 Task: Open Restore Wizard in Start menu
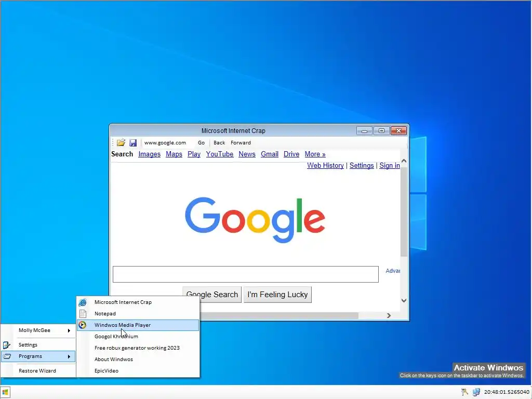coord(38,371)
